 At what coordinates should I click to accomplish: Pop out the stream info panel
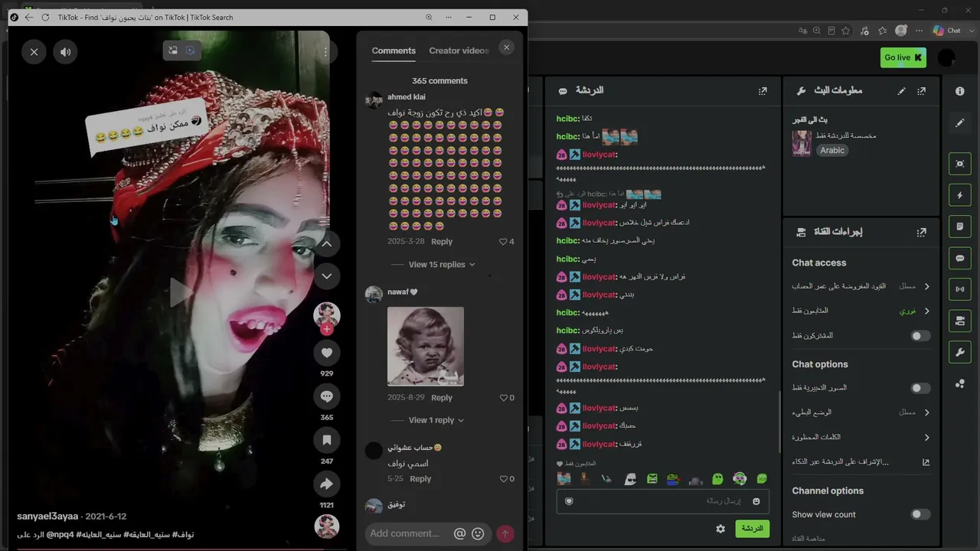[x=921, y=91]
